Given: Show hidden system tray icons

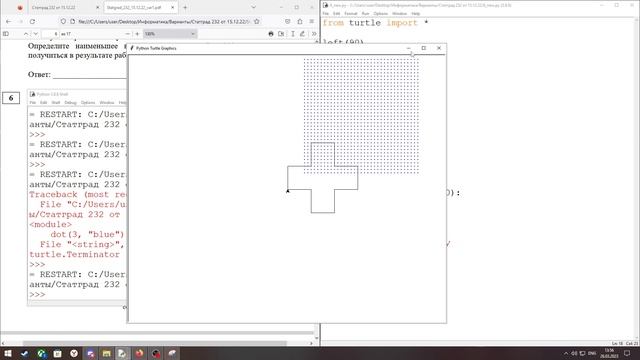Looking at the screenshot, I should click(x=566, y=353).
